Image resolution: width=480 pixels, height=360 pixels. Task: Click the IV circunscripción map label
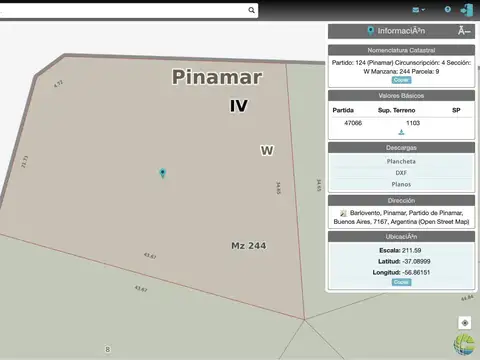click(239, 106)
